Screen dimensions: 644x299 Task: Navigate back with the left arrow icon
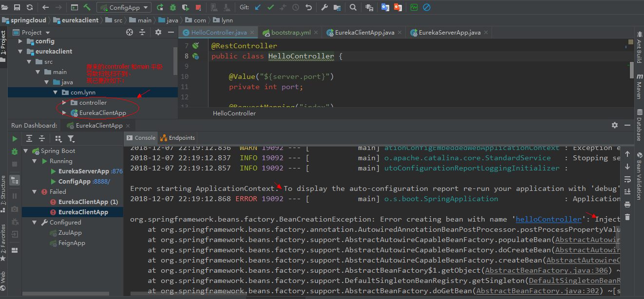46,7
